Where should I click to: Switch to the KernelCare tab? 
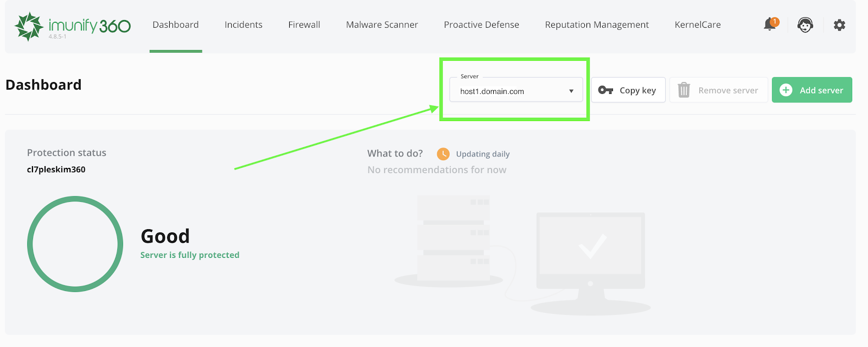coord(698,25)
